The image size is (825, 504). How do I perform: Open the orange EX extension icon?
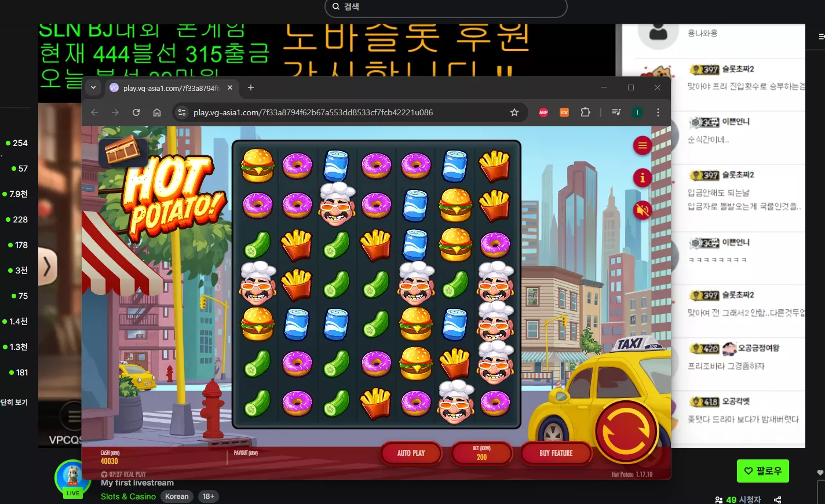564,112
